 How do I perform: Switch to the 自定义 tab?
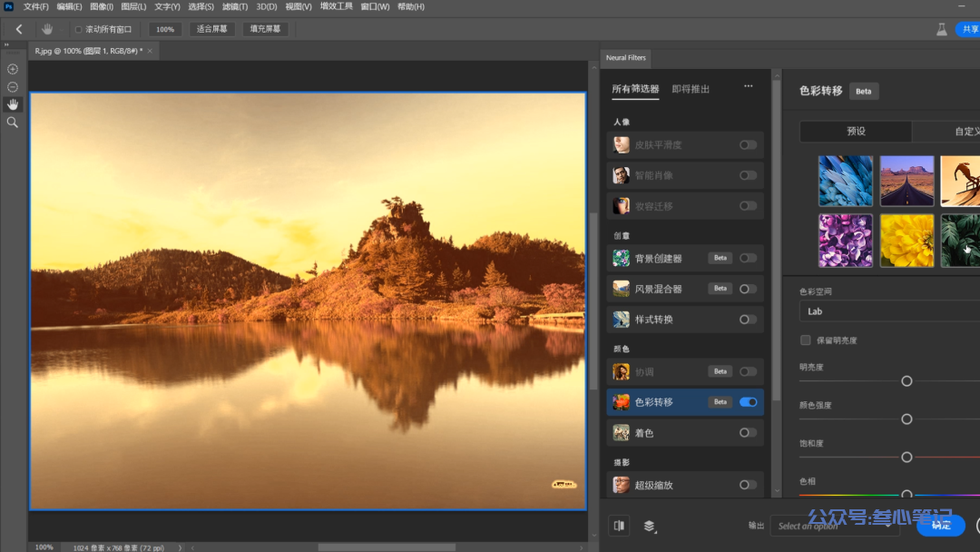pyautogui.click(x=946, y=132)
